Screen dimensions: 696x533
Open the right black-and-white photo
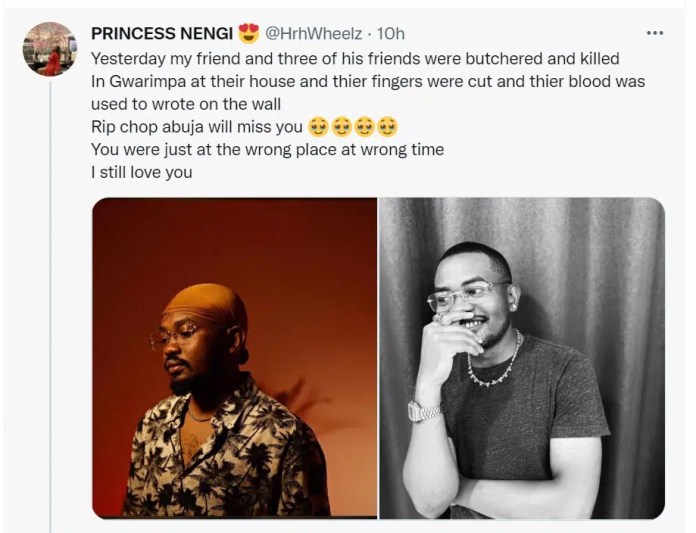point(521,357)
